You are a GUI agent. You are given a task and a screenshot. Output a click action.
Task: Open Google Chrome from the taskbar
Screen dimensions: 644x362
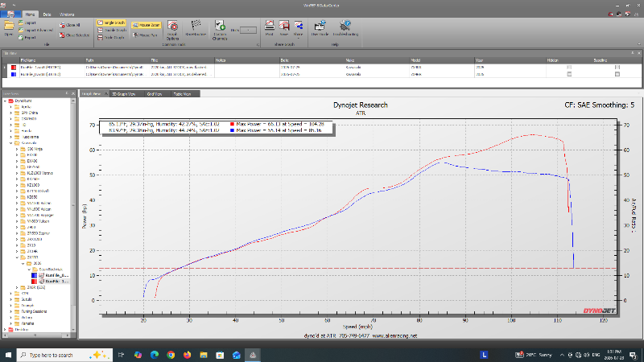[171, 355]
